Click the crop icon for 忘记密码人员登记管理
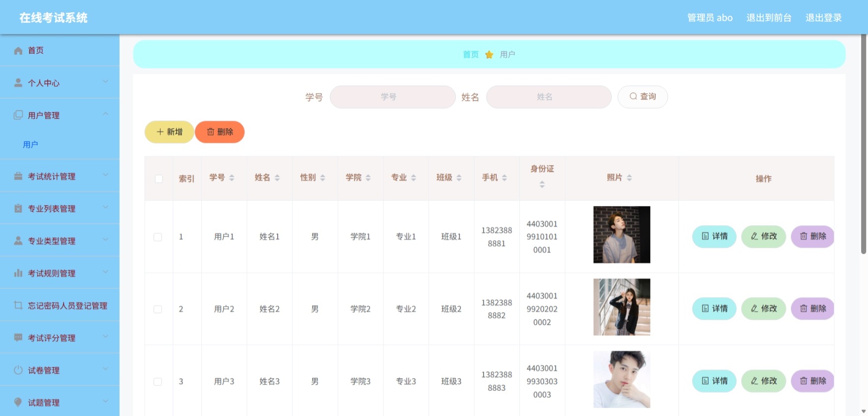Viewport: 868px width, 416px height. click(18, 305)
